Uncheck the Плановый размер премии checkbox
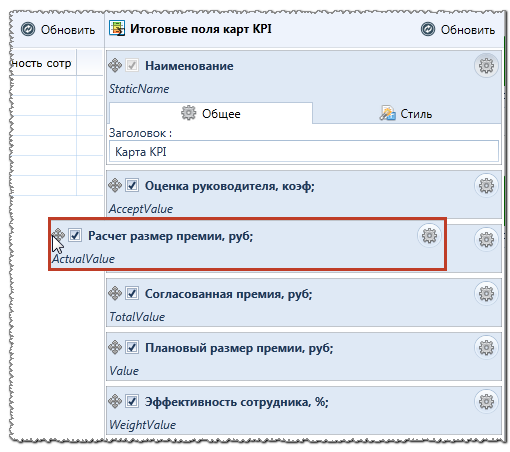 [x=132, y=348]
